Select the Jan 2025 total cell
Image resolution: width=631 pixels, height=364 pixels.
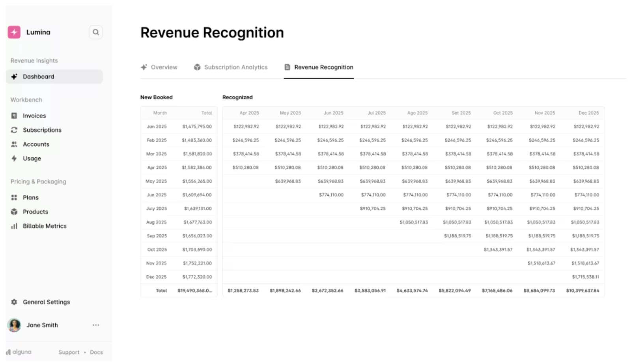pos(197,126)
